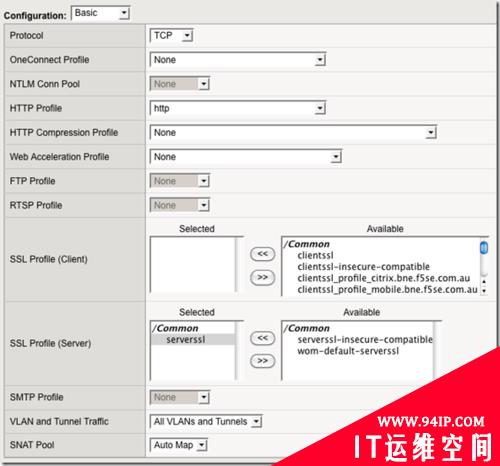Select wom-default-serverssl profile

coord(348,351)
